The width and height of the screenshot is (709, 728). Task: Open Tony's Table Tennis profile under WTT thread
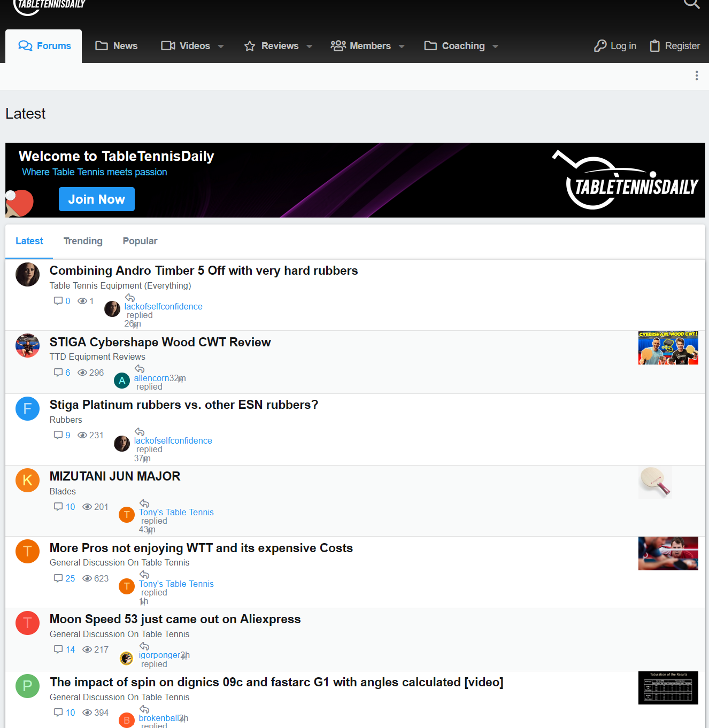click(176, 584)
